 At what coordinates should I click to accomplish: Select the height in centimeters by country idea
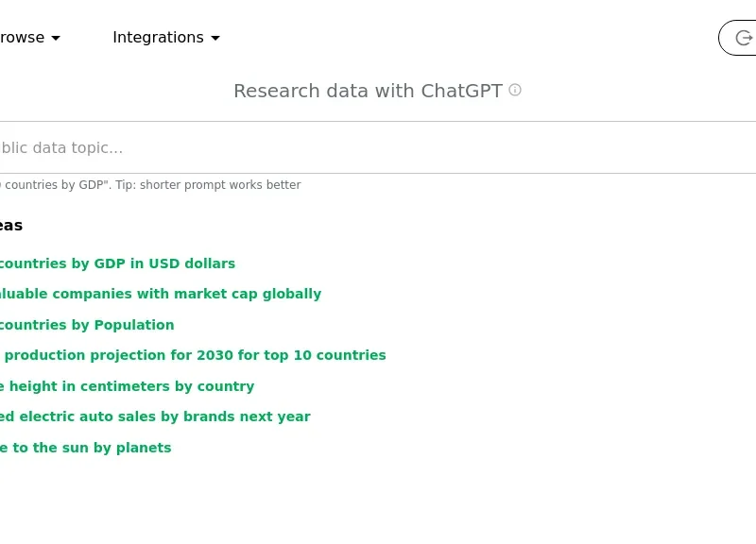coord(126,386)
